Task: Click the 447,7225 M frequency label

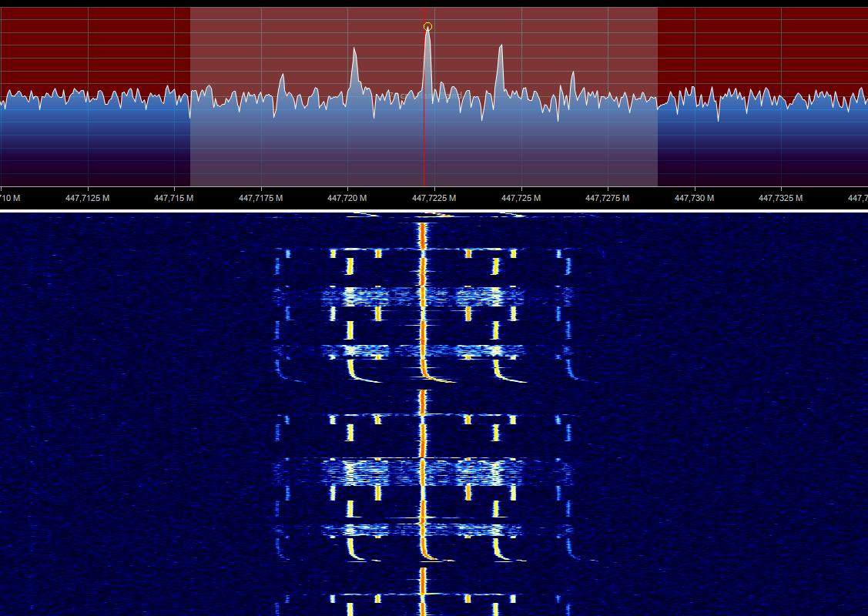Action: tap(434, 198)
